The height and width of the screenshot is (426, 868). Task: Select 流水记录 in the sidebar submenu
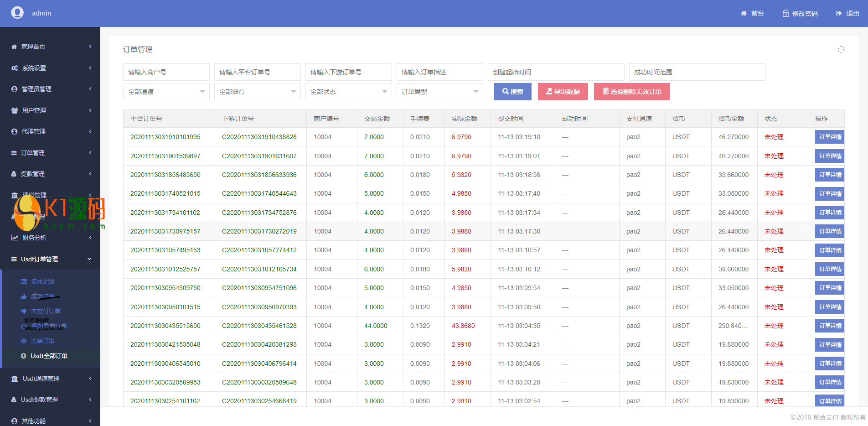[42, 281]
